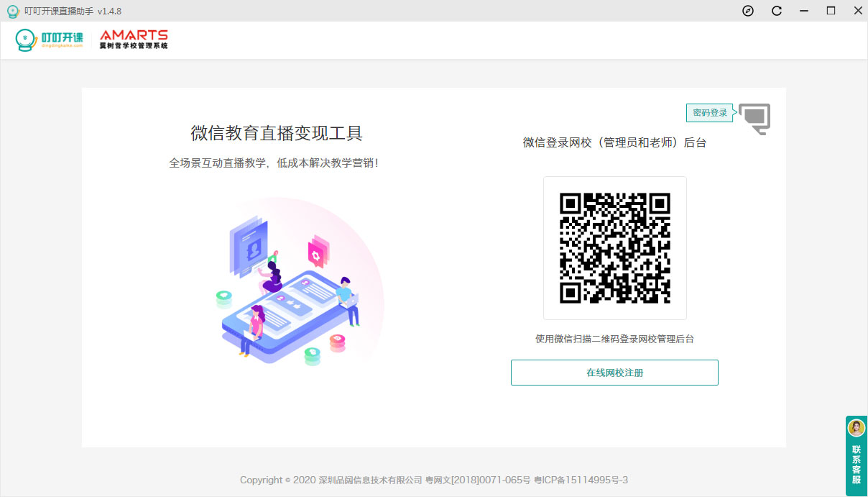
Task: Click the phone illustration image
Action: point(300,281)
